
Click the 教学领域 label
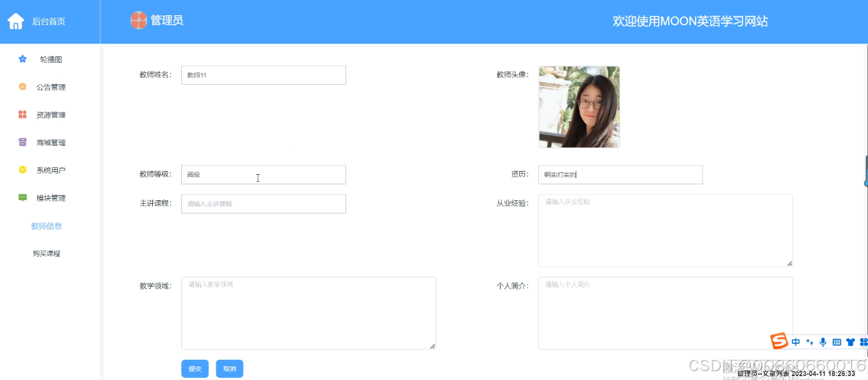(x=155, y=286)
